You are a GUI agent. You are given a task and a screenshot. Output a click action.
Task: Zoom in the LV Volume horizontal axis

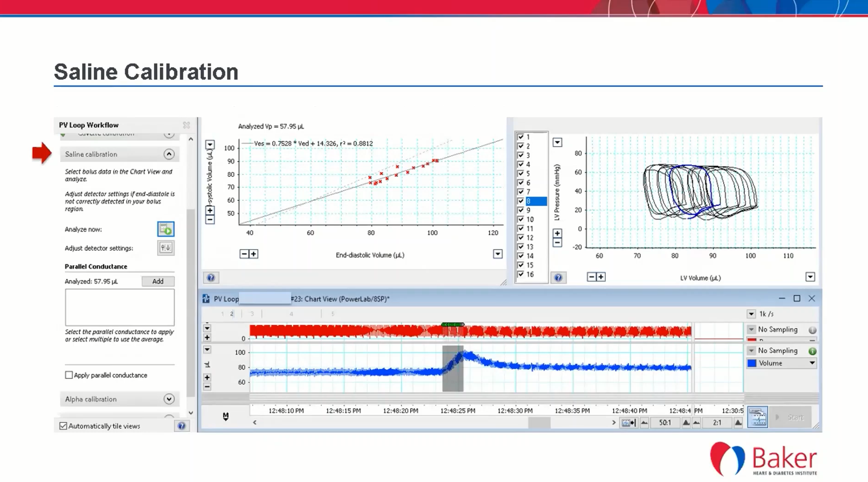601,277
